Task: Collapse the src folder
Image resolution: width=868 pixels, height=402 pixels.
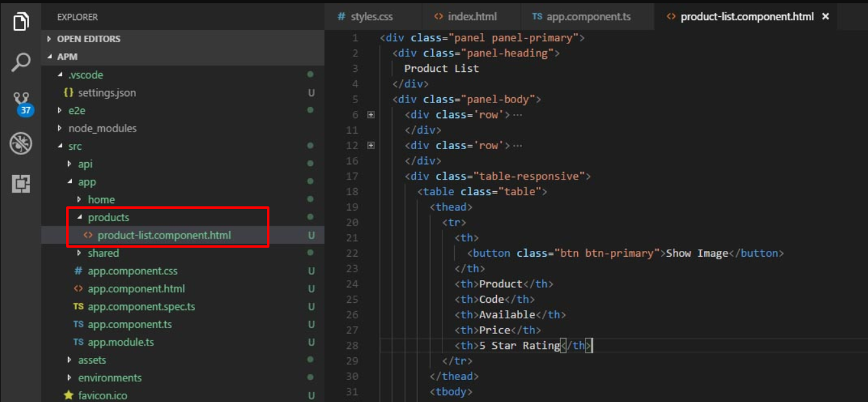Action: coord(60,147)
